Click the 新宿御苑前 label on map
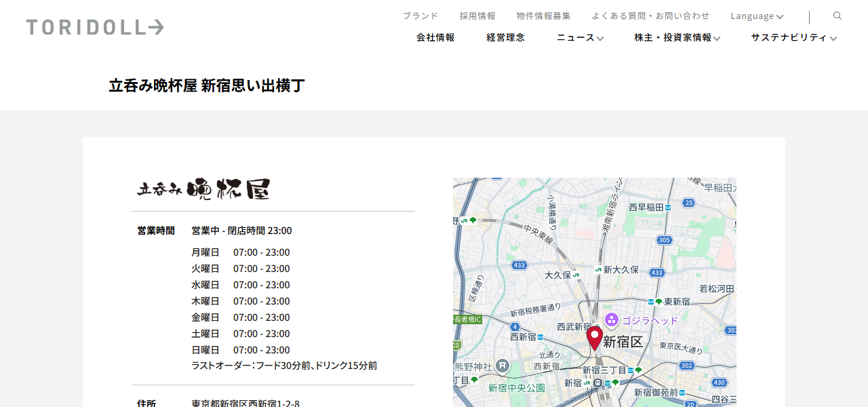The image size is (868, 407). pos(656,393)
